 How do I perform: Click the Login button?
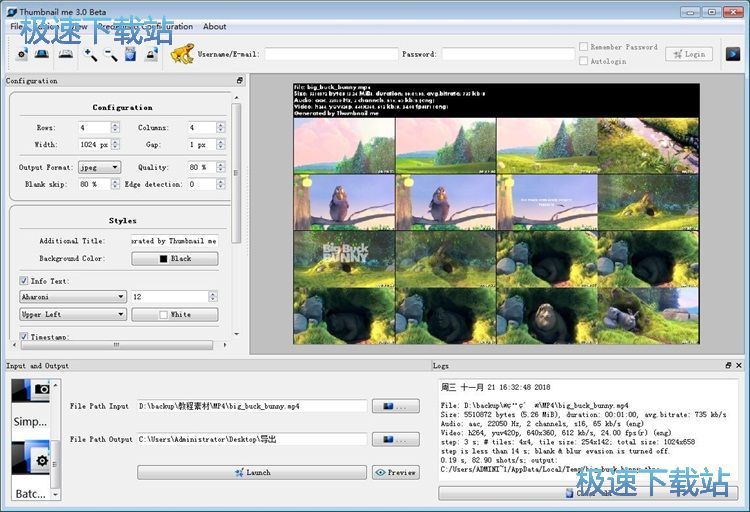(x=688, y=54)
